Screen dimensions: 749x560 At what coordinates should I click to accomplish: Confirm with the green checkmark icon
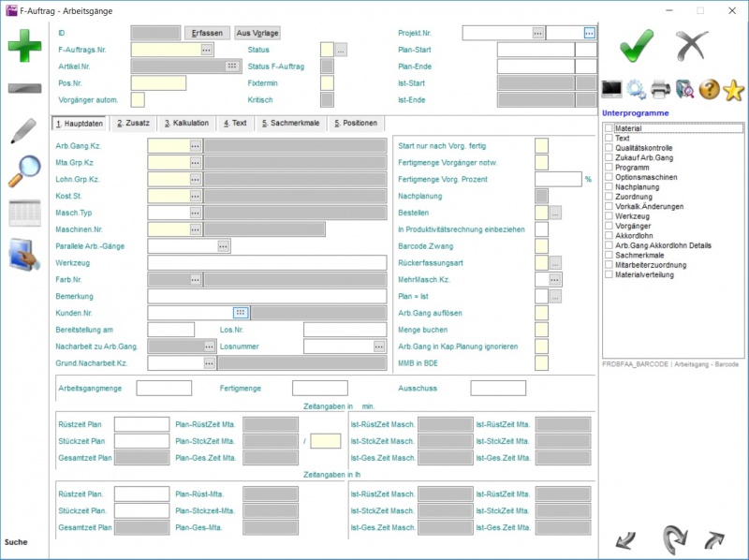click(x=637, y=45)
